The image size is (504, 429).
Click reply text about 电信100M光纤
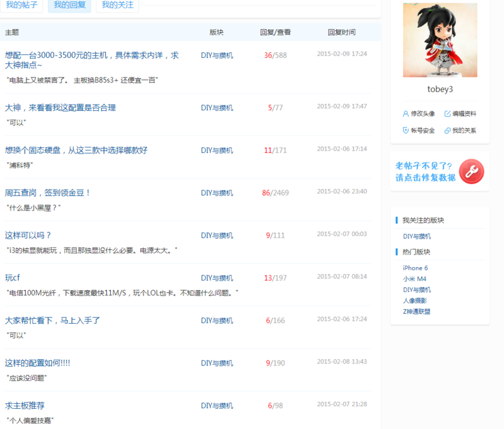(122, 293)
